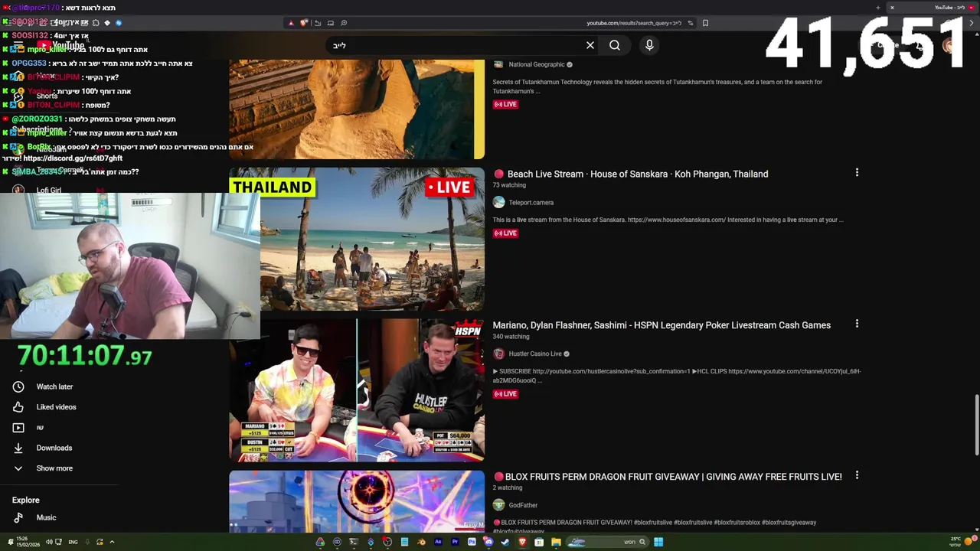Switch the ENG input language indicator

[73, 542]
